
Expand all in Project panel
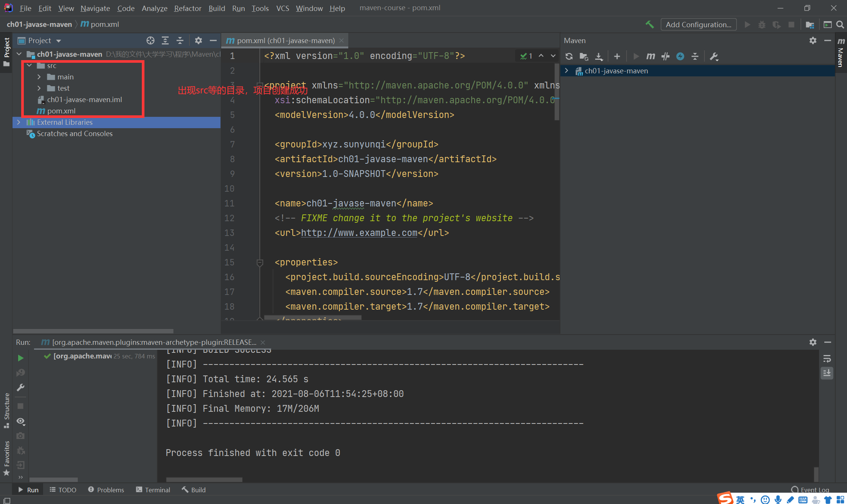(165, 40)
